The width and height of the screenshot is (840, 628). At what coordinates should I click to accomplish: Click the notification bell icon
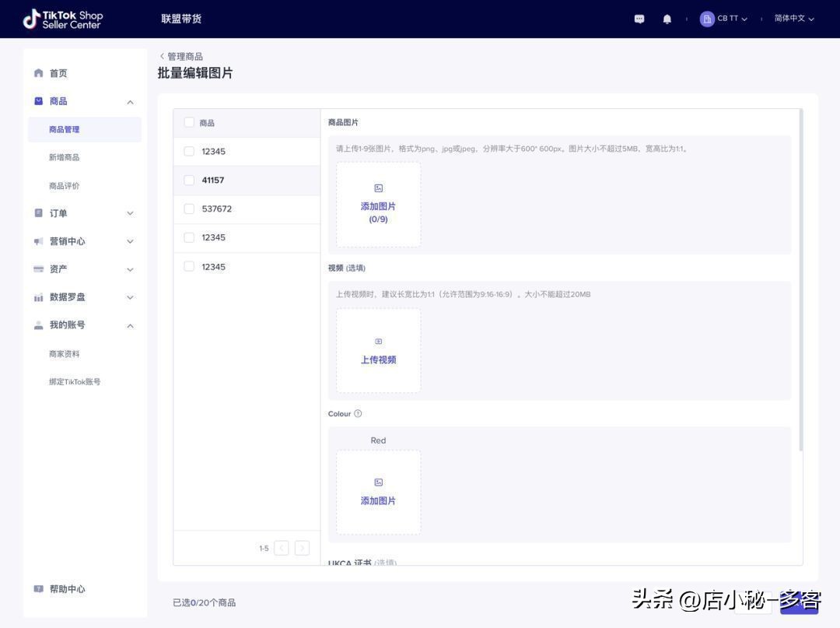point(666,17)
